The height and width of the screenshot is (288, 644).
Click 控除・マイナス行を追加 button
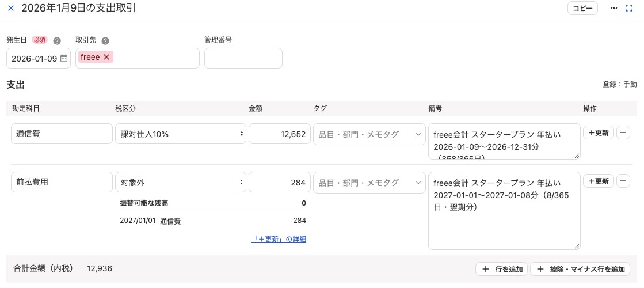click(580, 269)
